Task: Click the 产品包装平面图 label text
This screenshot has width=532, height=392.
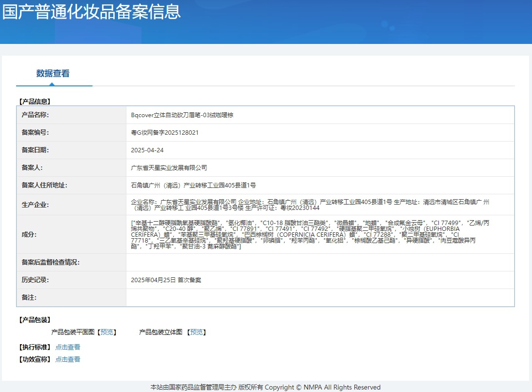Action: 73,332
